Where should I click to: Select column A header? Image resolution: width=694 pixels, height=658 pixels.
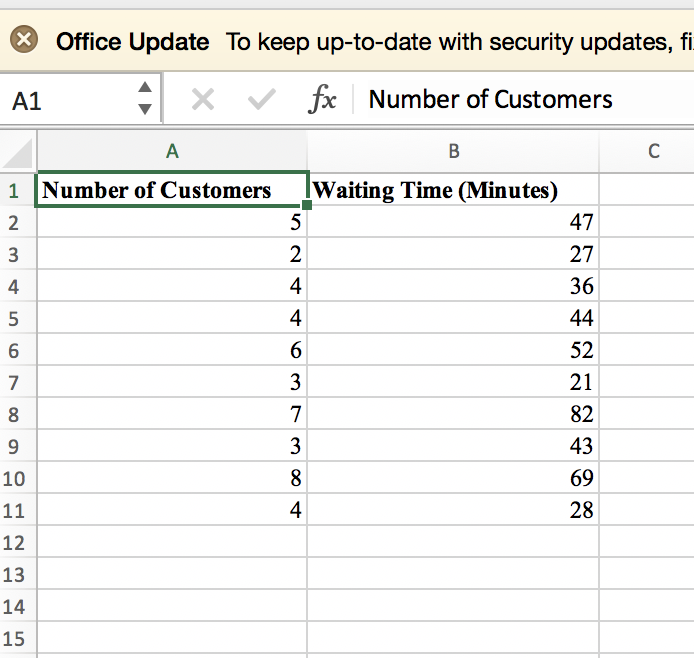(172, 151)
